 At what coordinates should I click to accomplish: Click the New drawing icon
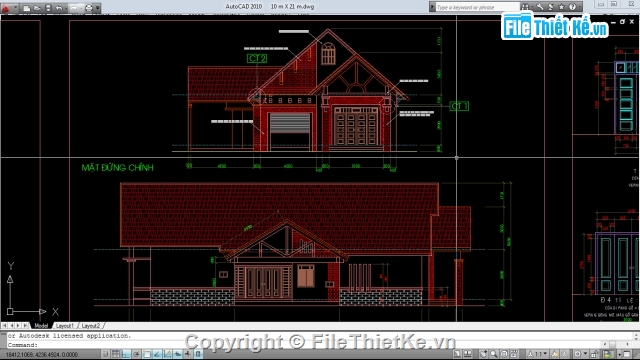27,8
